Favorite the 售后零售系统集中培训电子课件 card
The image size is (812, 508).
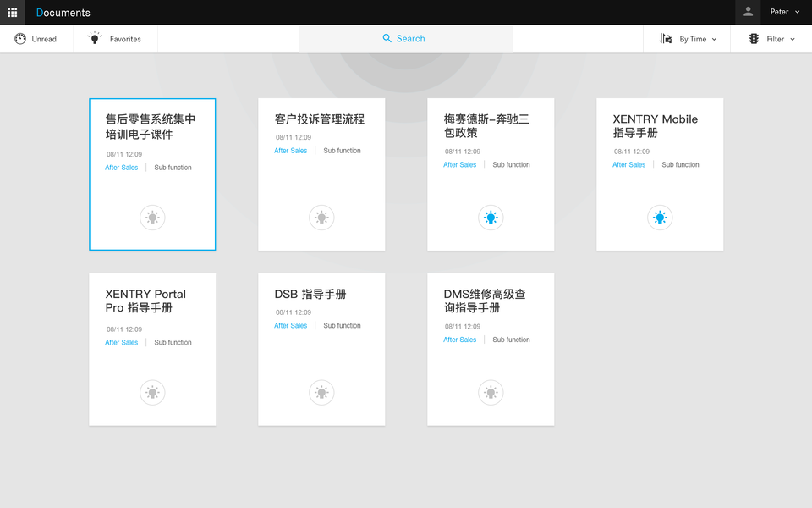(152, 218)
